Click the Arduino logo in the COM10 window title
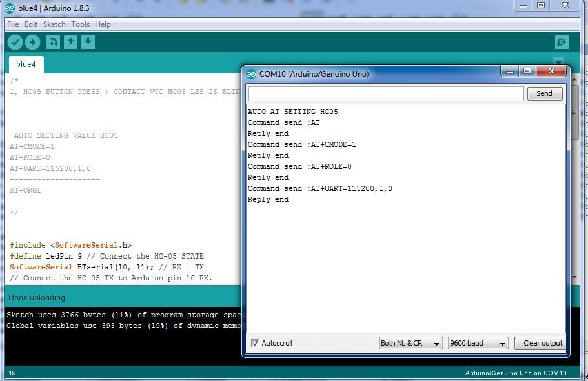This screenshot has width=588, height=381. coord(251,74)
